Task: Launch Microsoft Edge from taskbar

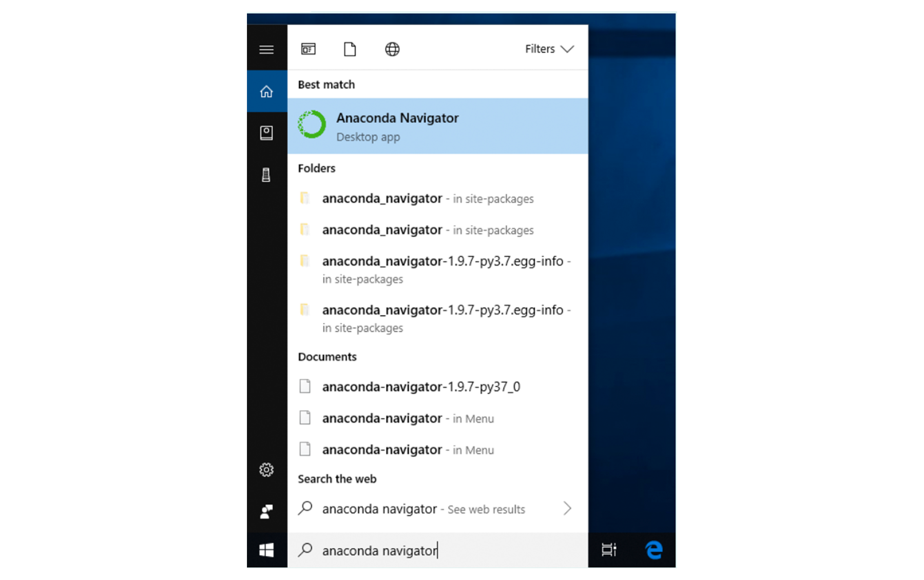Action: [x=653, y=550]
